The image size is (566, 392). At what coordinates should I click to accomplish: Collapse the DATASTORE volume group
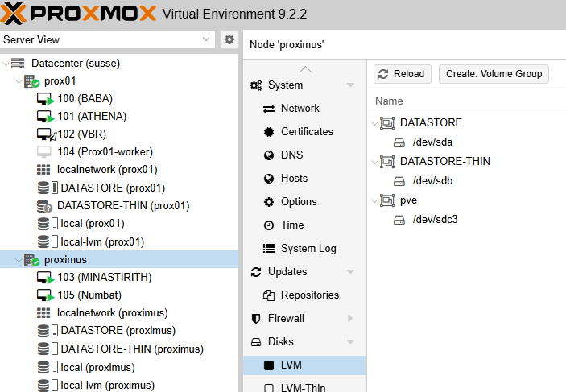[x=374, y=123]
